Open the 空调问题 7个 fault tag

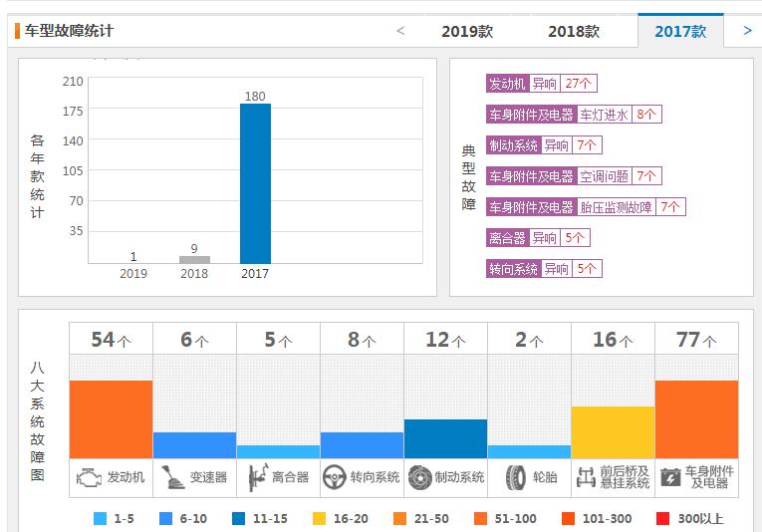tap(574, 176)
